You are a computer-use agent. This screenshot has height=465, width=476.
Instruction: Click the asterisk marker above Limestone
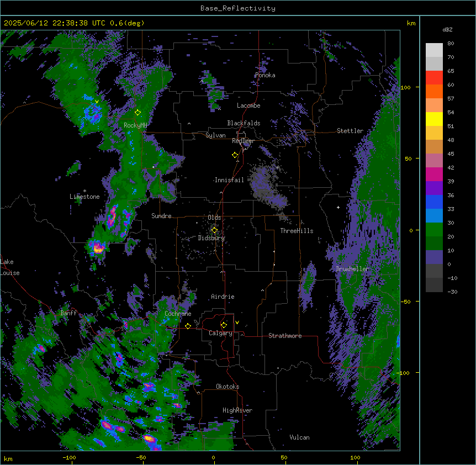pyautogui.click(x=84, y=191)
